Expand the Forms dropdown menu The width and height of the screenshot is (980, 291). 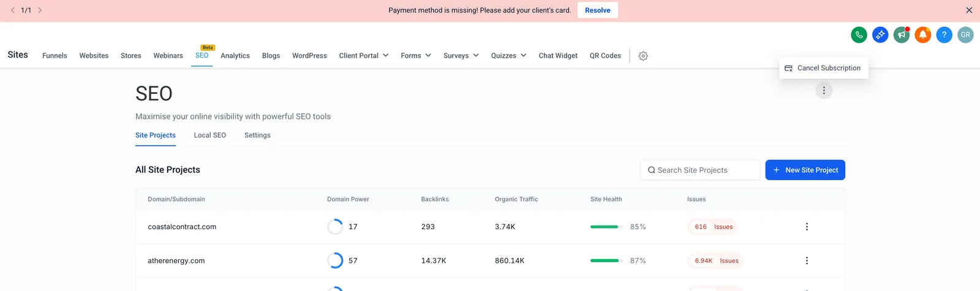tap(416, 56)
